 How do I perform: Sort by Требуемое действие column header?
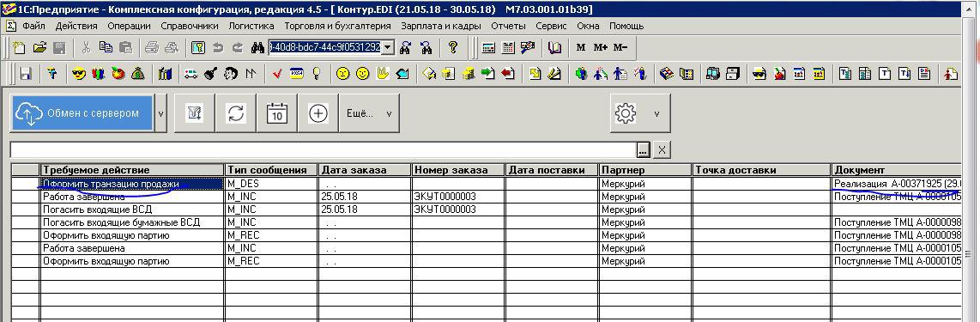click(x=132, y=170)
